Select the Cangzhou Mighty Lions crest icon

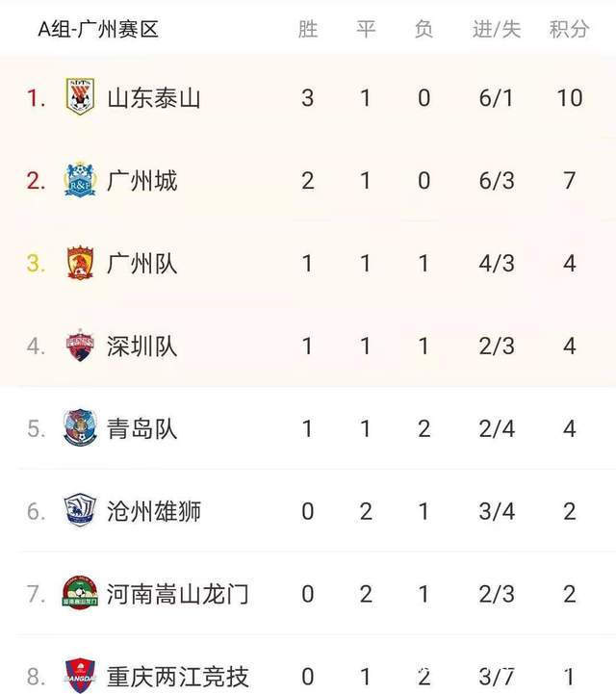80,510
